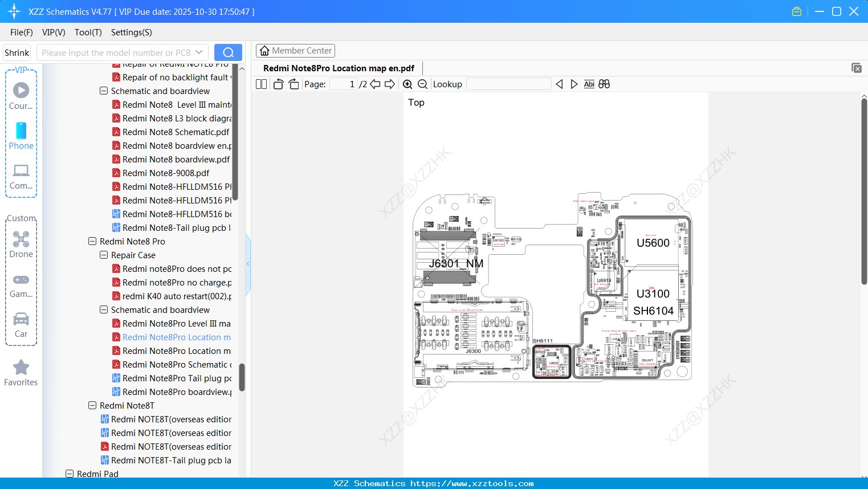This screenshot has height=489, width=868.
Task: Click the yellow VIP shop icon in title bar
Action: pyautogui.click(x=797, y=11)
